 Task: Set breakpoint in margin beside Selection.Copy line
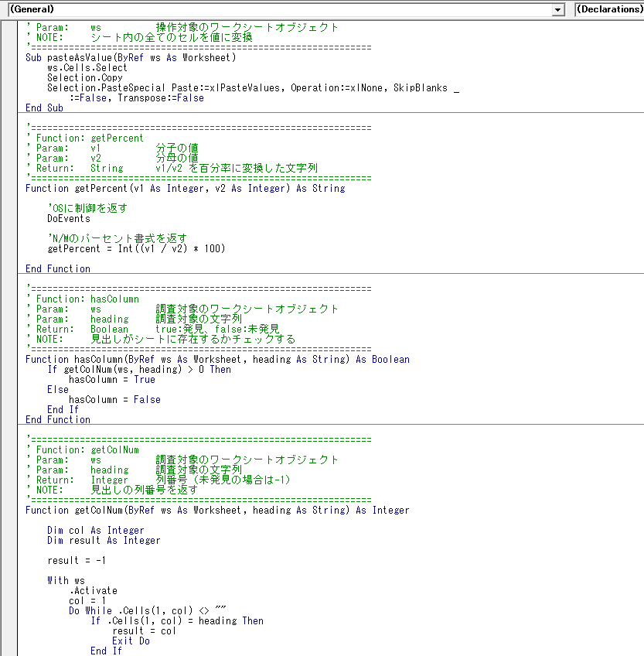pos(9,77)
